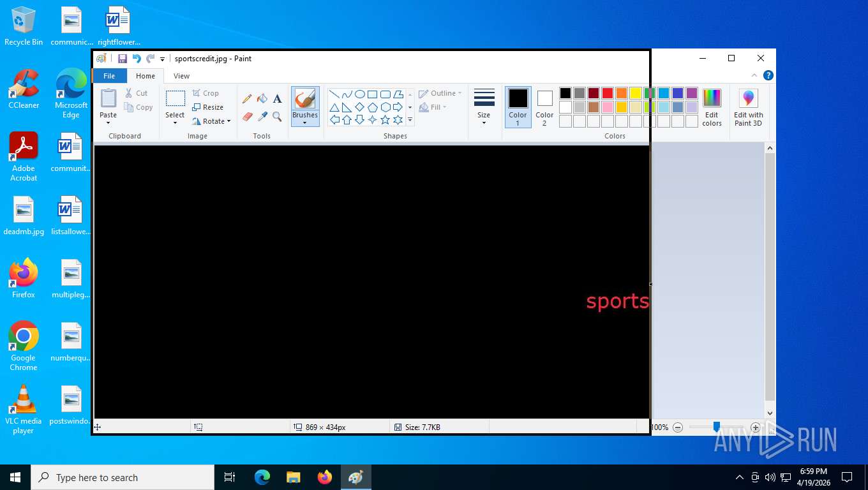Choose the purple color swatch
Viewport: 868px width, 490px height.
[692, 93]
